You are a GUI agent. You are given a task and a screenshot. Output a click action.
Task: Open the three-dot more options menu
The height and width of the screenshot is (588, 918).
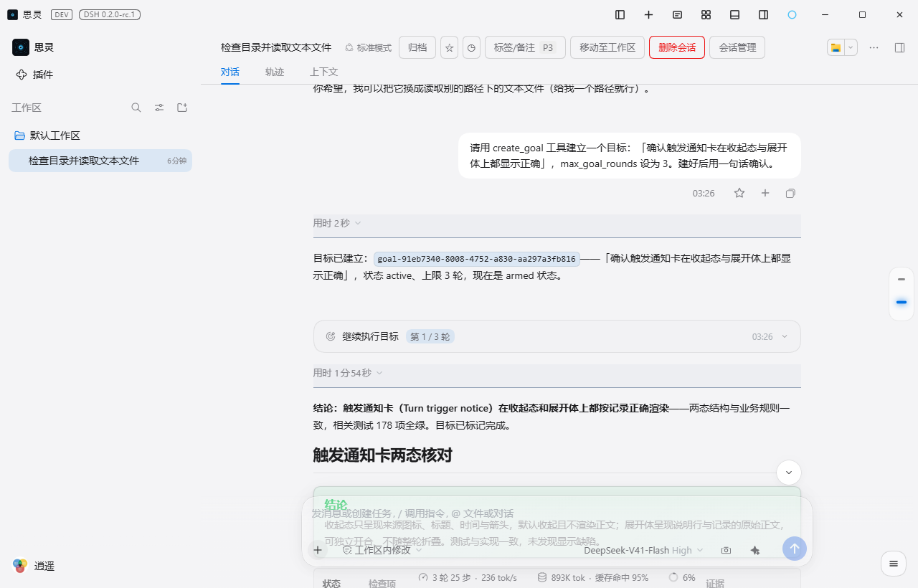pyautogui.click(x=874, y=47)
